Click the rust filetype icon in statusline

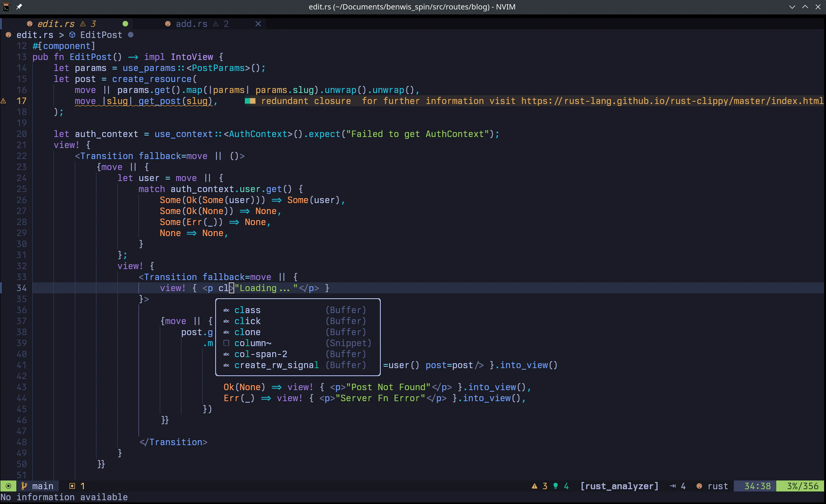coord(699,486)
